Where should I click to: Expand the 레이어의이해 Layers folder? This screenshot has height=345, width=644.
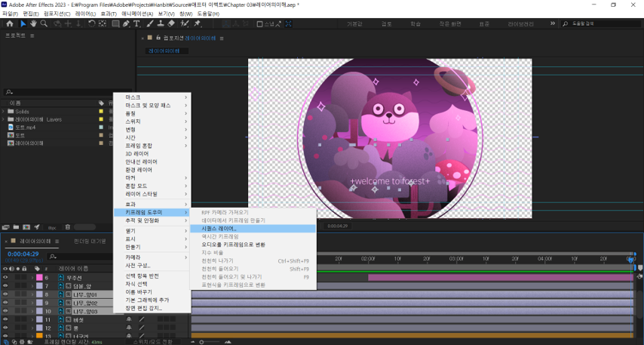[x=3, y=119]
